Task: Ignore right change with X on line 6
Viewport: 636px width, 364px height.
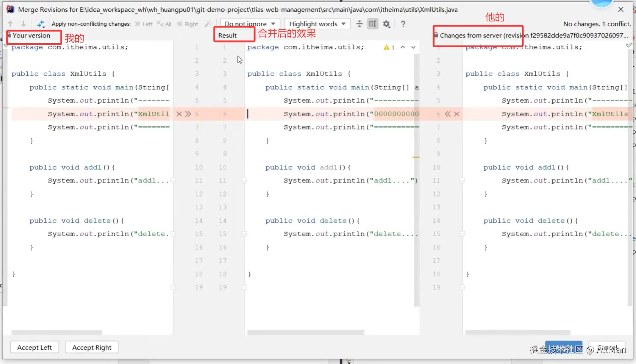Action: tap(457, 114)
